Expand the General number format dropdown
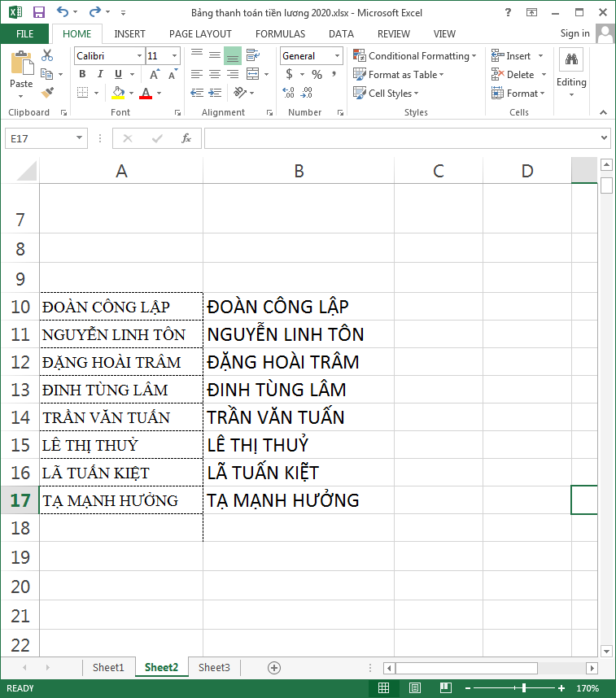Viewport: 616px width, 698px height. (x=337, y=56)
